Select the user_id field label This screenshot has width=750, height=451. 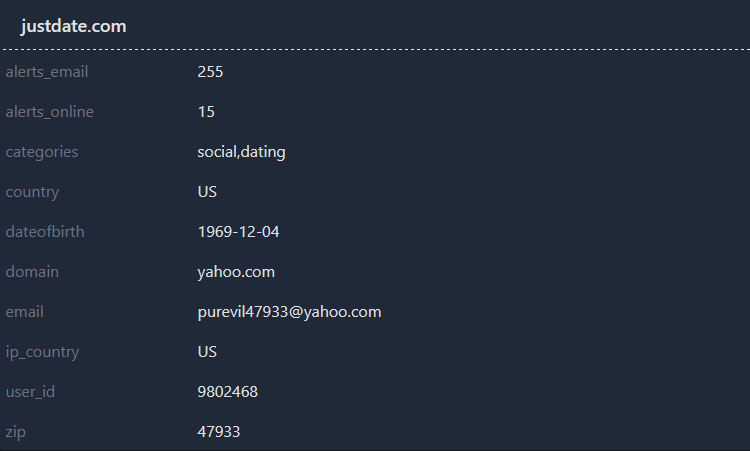30,392
